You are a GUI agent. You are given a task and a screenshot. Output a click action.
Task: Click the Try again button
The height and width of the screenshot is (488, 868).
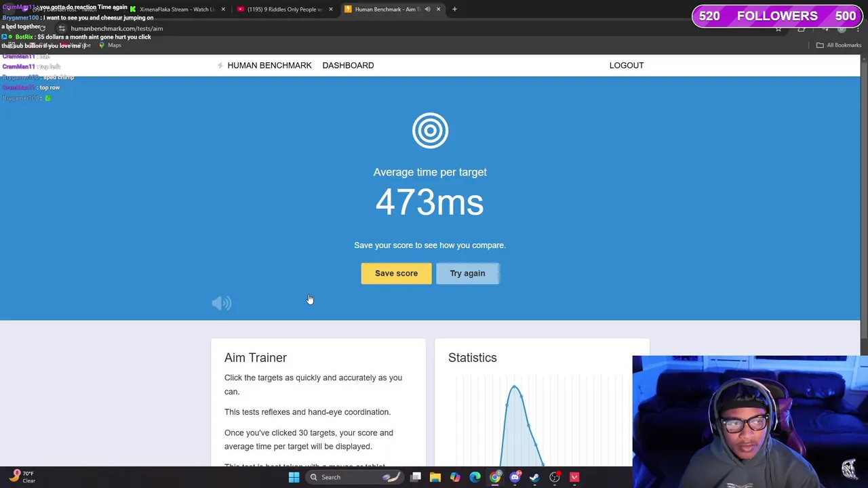(x=467, y=273)
